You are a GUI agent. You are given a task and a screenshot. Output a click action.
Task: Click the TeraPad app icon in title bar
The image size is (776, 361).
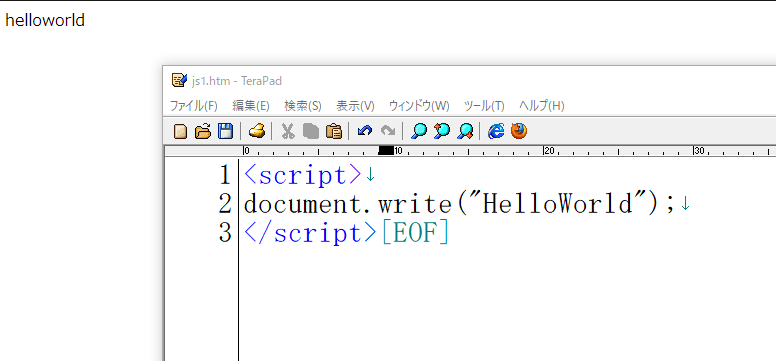[x=179, y=80]
